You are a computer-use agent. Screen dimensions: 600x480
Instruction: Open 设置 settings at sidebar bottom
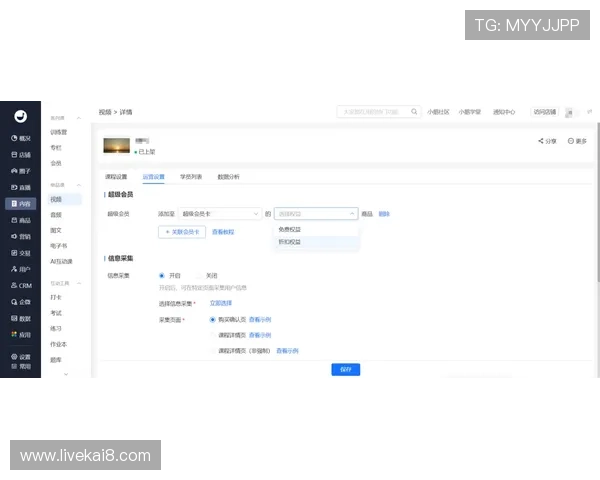tap(20, 357)
